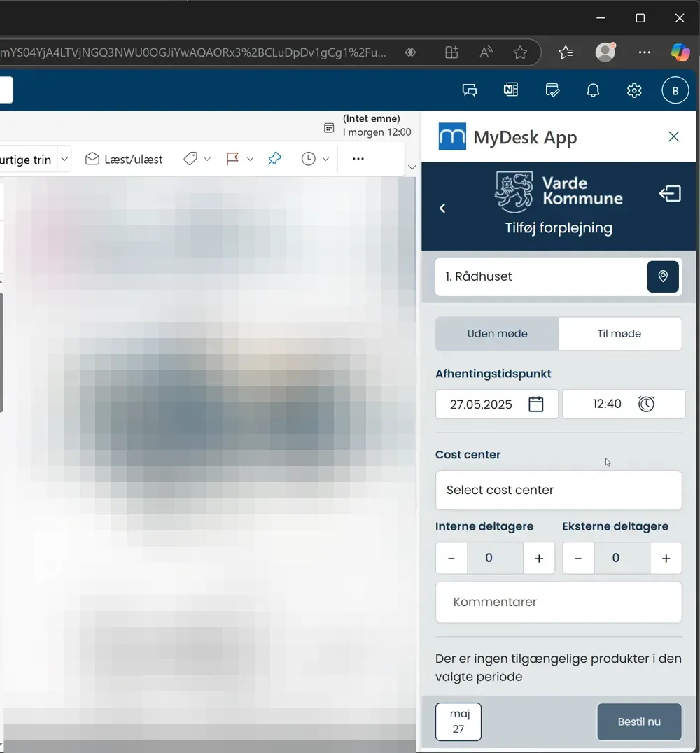Click the Read aloud icon

click(486, 52)
